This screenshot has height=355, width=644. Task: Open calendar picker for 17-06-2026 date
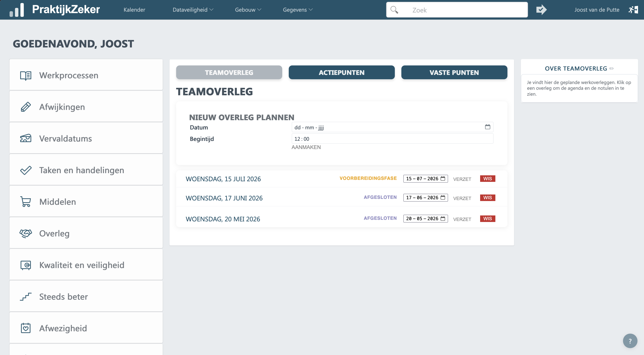tap(443, 197)
